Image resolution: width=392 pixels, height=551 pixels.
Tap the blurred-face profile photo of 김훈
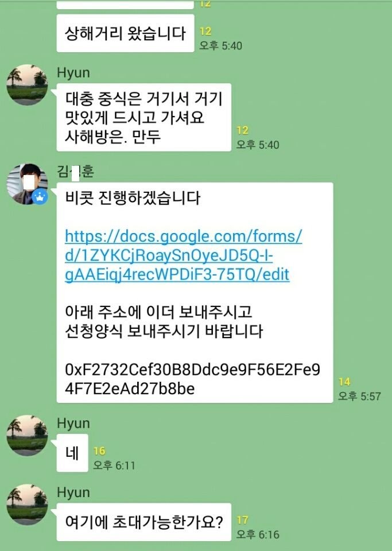pyautogui.click(x=28, y=184)
